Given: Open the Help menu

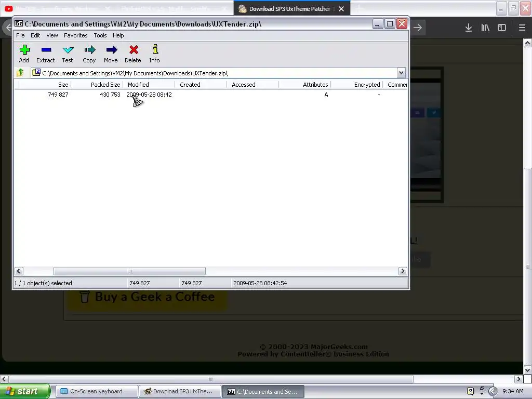Looking at the screenshot, I should point(118,35).
